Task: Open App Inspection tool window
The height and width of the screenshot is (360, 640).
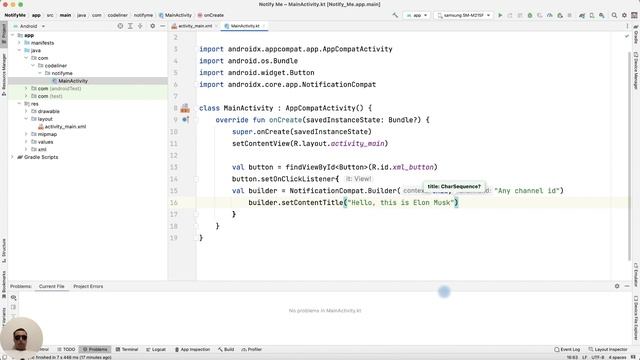Action: [192, 349]
